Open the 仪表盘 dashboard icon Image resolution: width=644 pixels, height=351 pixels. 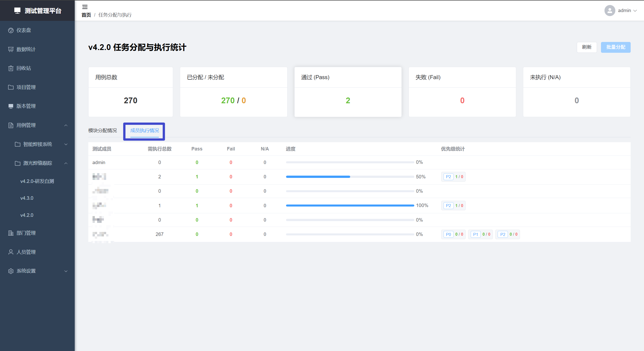pos(11,30)
